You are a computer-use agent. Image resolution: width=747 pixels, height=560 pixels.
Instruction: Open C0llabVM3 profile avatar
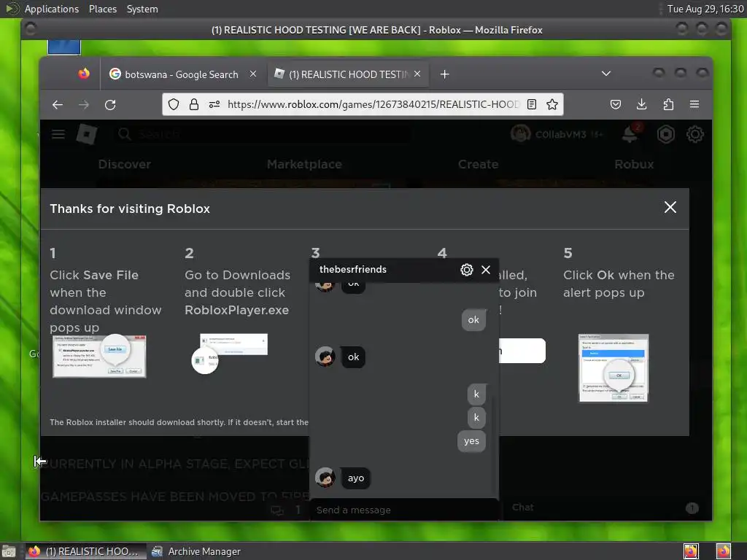[521, 134]
